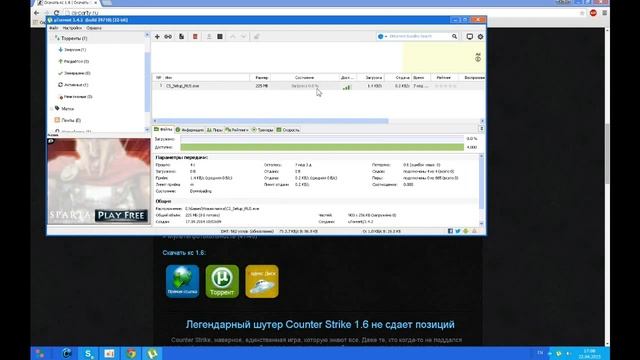The image size is (640, 360).
Task: Open the Настройки menu
Action: 72,28
